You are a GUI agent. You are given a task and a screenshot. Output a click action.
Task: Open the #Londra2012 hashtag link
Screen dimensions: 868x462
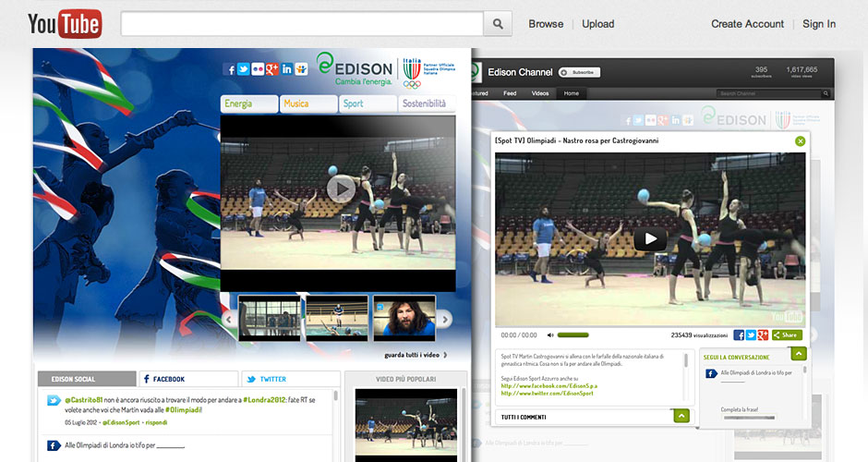pos(265,399)
